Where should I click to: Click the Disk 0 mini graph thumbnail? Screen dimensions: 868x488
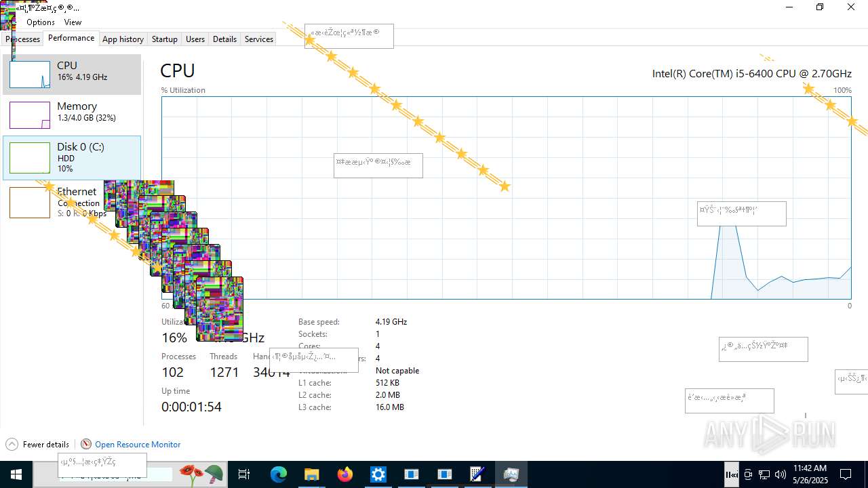[30, 158]
